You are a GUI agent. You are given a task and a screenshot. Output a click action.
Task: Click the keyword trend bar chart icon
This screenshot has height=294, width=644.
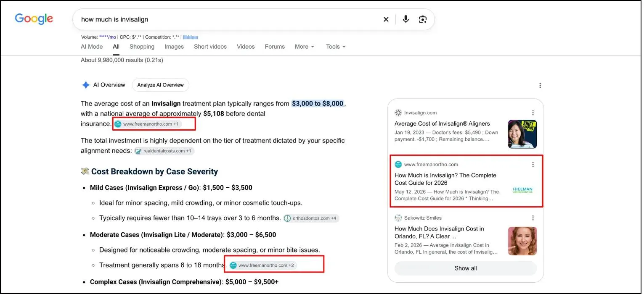point(191,37)
